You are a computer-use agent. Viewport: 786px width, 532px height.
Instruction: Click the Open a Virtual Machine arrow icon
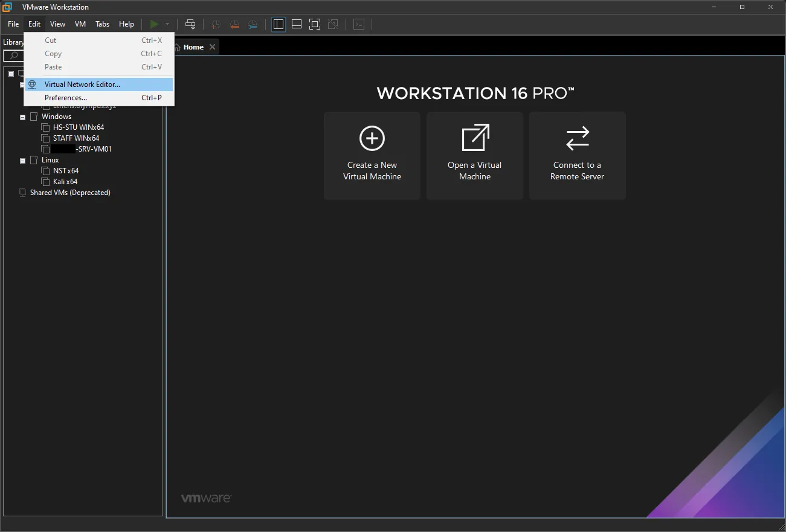coord(475,138)
